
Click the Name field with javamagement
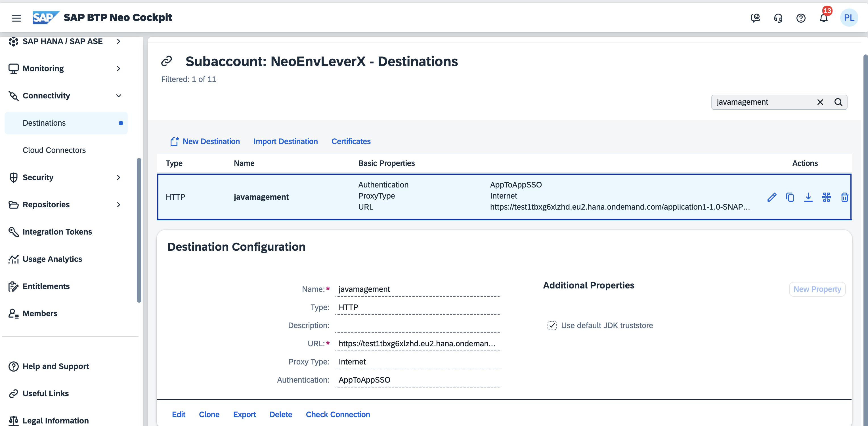[x=418, y=289]
